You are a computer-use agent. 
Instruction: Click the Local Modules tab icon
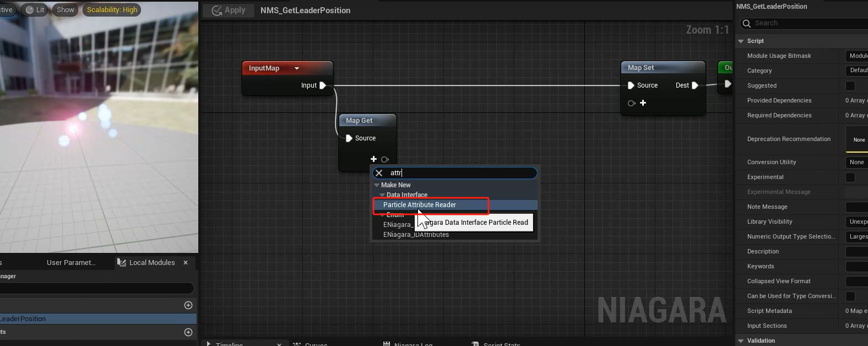[122, 263]
